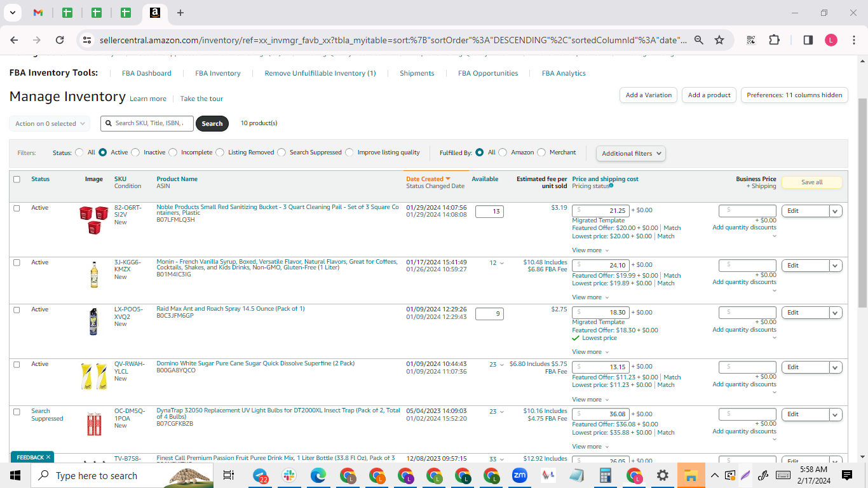
Task: Expand View more for Raid Max pricing
Action: click(590, 352)
